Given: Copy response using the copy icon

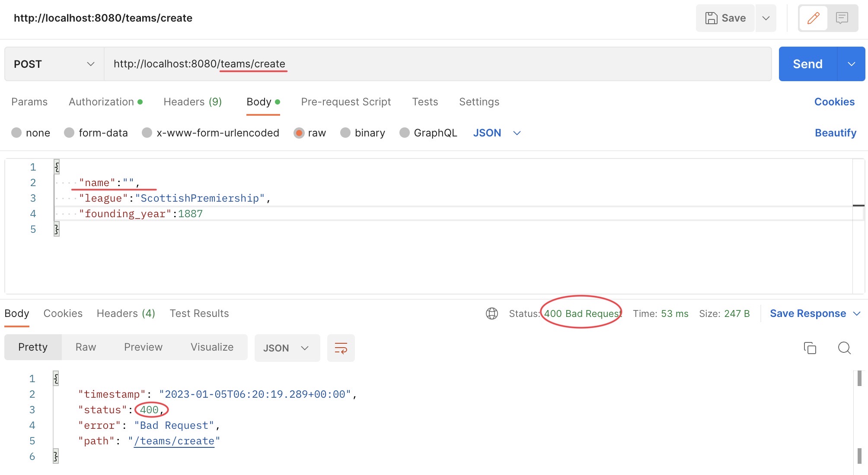Looking at the screenshot, I should (810, 348).
